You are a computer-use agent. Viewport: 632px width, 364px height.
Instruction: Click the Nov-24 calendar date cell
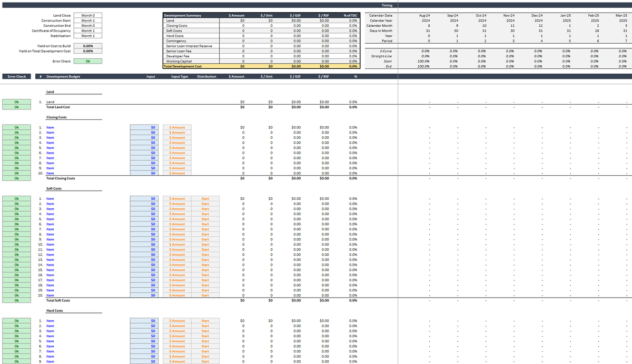click(509, 16)
